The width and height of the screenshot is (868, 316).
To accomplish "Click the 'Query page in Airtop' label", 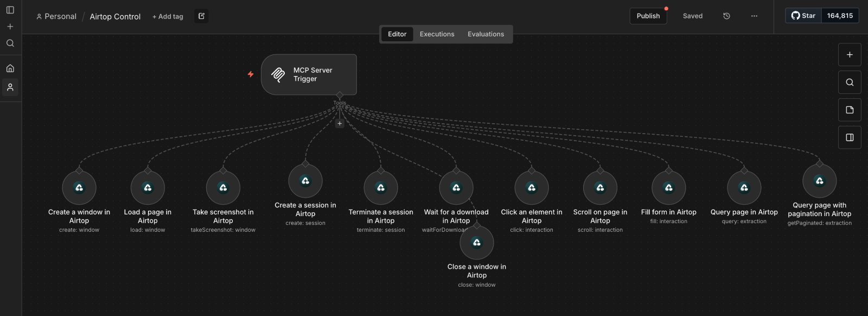I will (x=744, y=212).
